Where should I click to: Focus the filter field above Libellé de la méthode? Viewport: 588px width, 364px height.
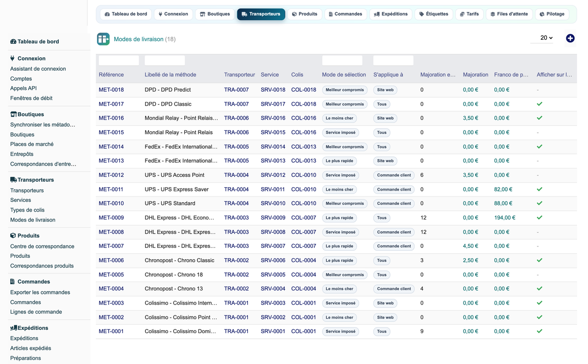click(x=165, y=60)
